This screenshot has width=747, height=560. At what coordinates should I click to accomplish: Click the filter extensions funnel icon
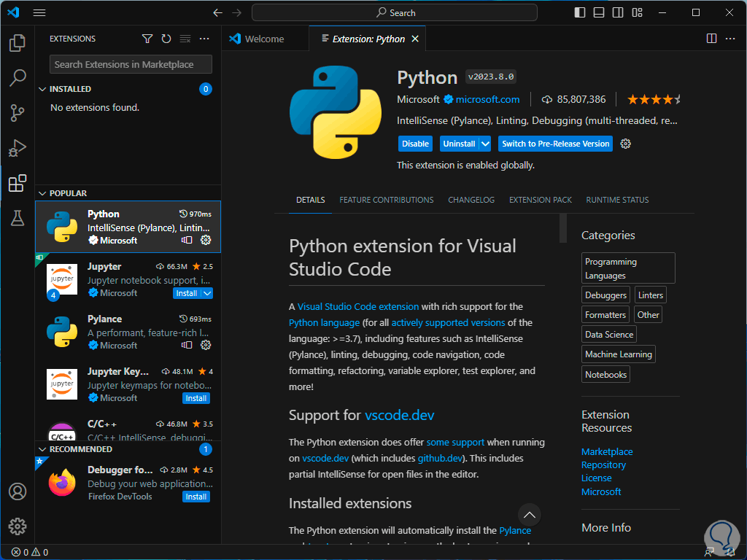coord(147,39)
